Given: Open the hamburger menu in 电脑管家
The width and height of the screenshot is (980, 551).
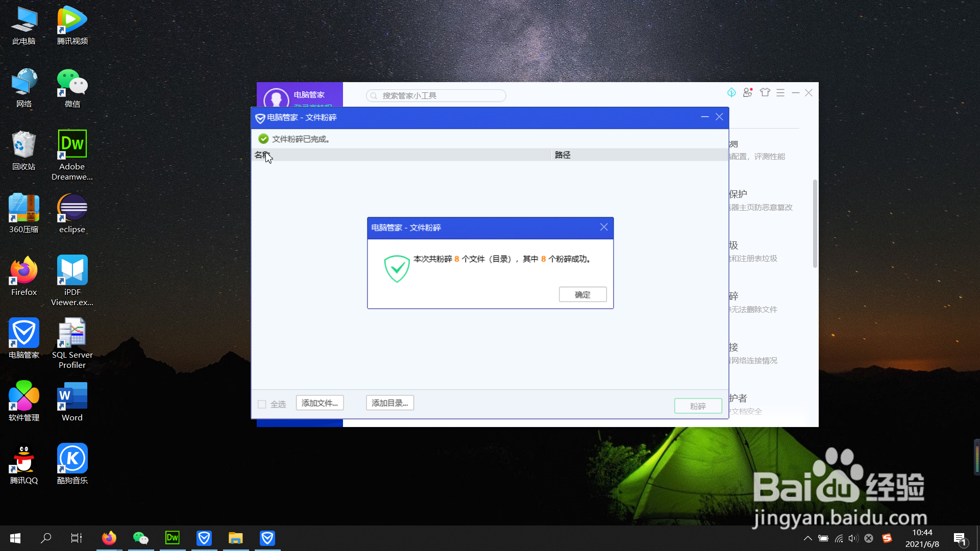Looking at the screenshot, I should click(x=780, y=92).
